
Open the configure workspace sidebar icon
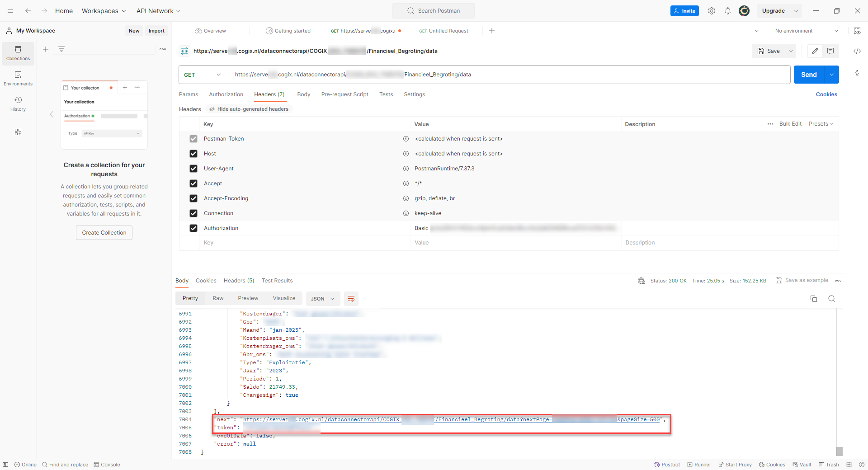(x=18, y=132)
